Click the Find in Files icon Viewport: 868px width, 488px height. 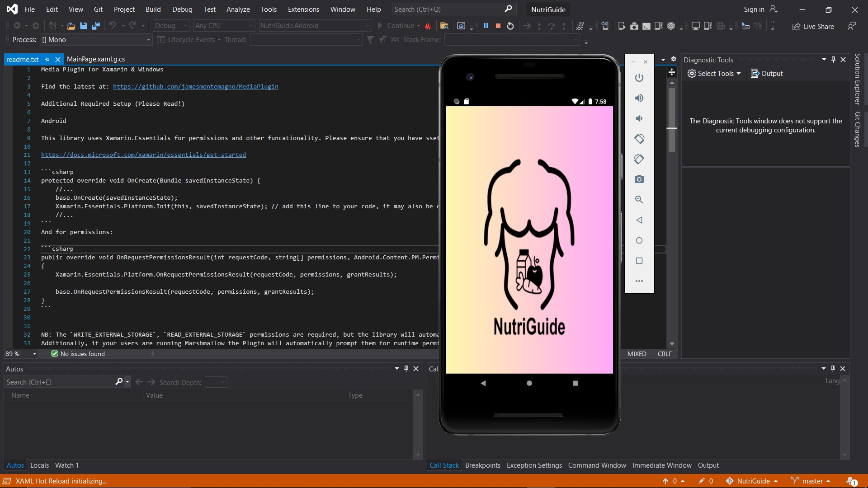pyautogui.click(x=444, y=26)
